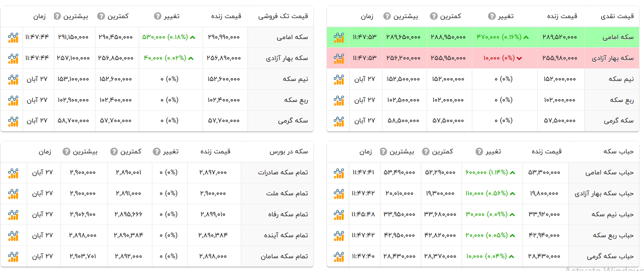Click help icon beside کمترین in سکه در بورس header
The width and height of the screenshot is (644, 271).
click(x=114, y=152)
